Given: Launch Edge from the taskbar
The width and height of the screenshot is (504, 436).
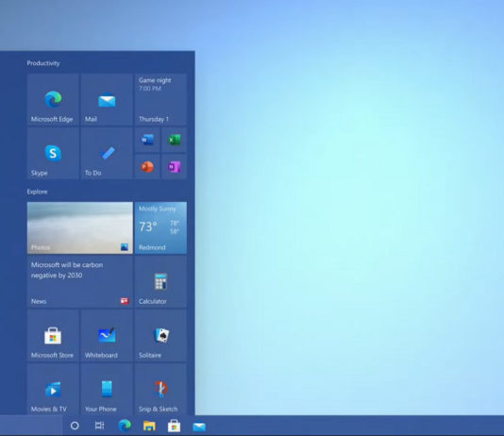Looking at the screenshot, I should pyautogui.click(x=125, y=426).
